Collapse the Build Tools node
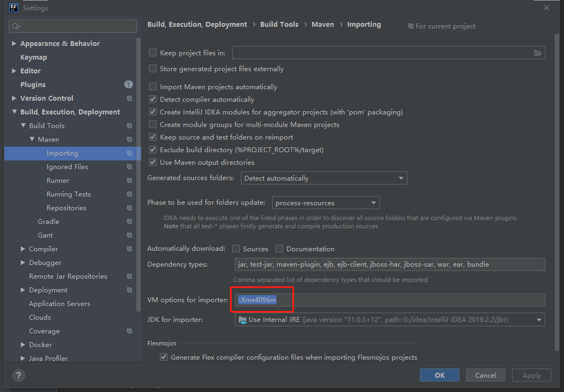Screen dimensions: 564x392 tap(23, 125)
